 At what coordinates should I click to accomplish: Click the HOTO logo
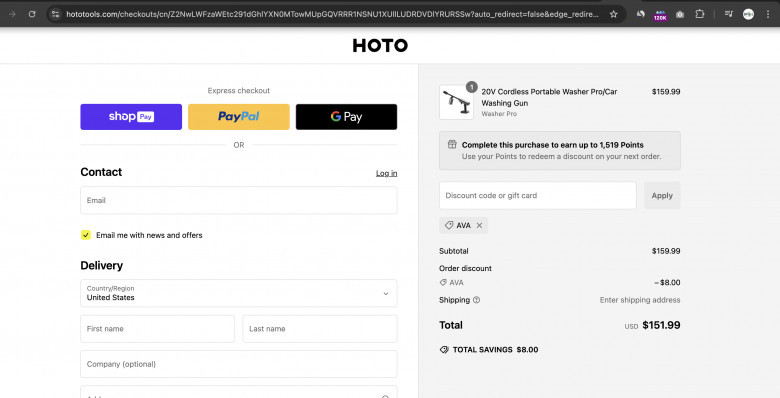tap(380, 46)
